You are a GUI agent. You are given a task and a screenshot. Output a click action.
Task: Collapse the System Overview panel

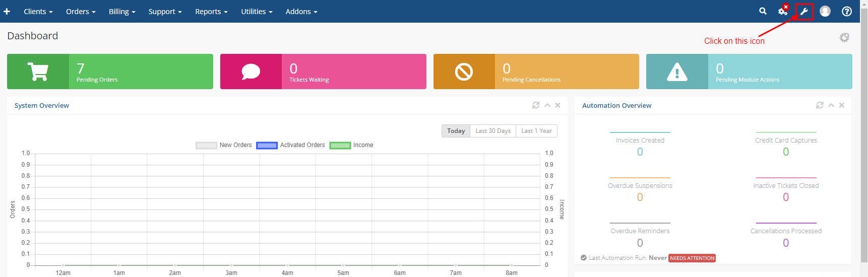(547, 105)
